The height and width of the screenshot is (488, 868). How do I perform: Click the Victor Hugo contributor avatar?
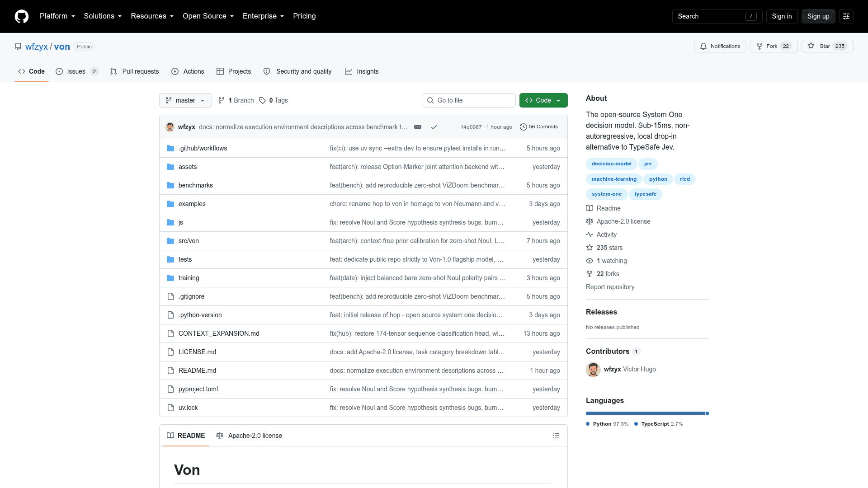(x=593, y=370)
